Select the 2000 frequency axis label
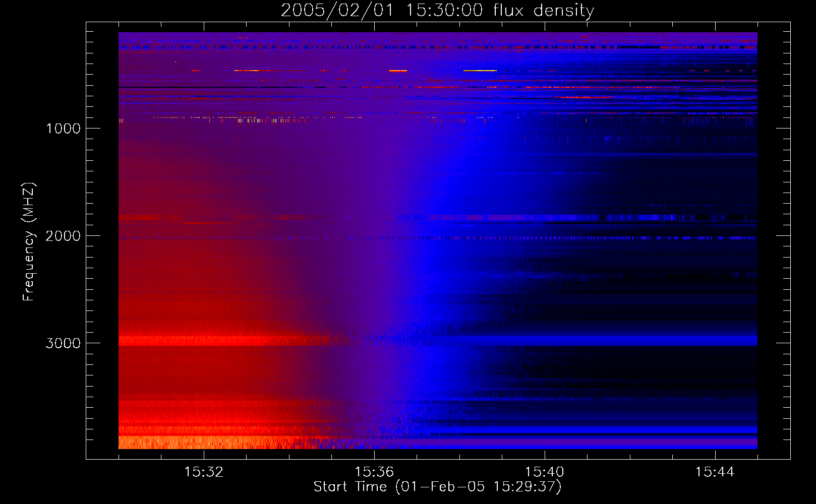The image size is (816, 504). point(63,236)
